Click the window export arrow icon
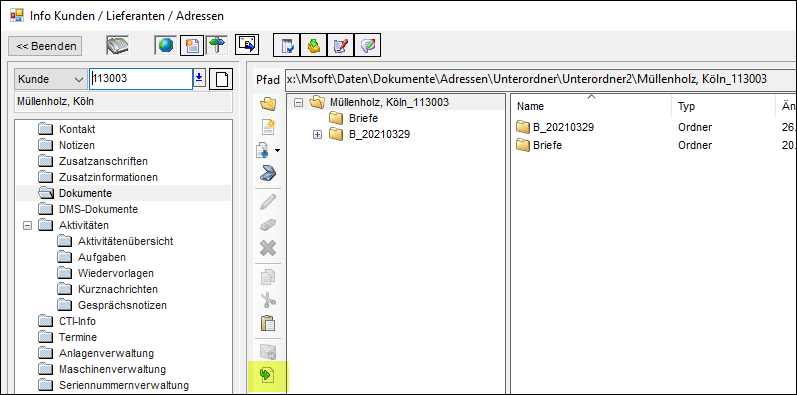The width and height of the screenshot is (797, 395). click(x=248, y=45)
